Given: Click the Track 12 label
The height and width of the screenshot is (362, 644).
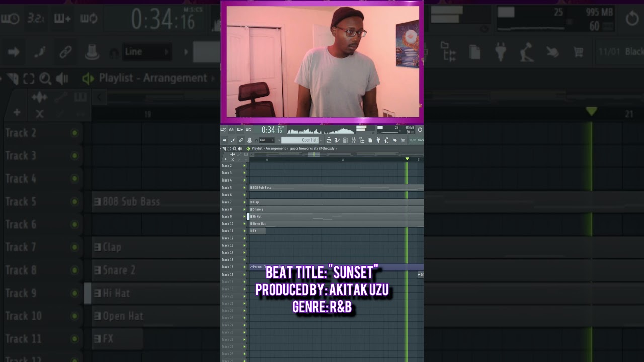Looking at the screenshot, I should point(227,238).
